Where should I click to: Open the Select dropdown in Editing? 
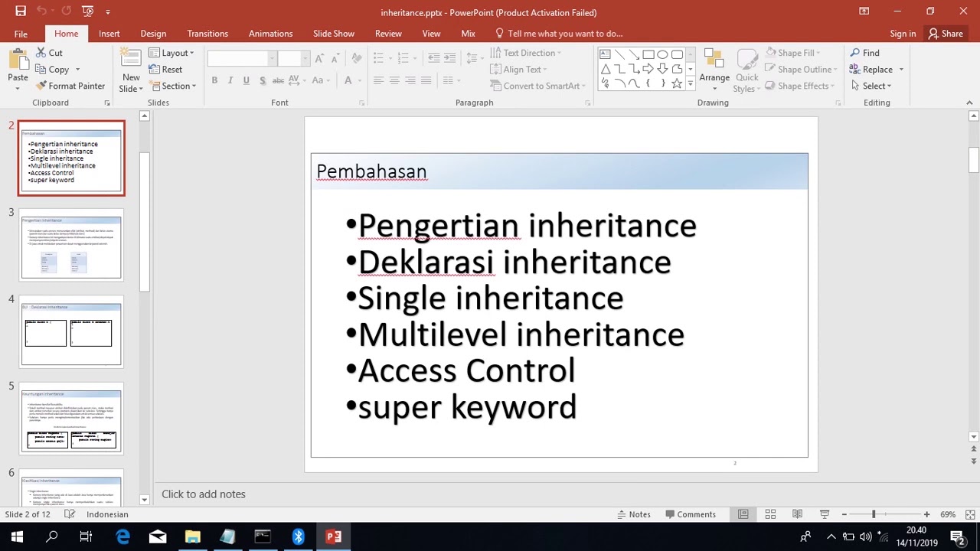tap(871, 86)
